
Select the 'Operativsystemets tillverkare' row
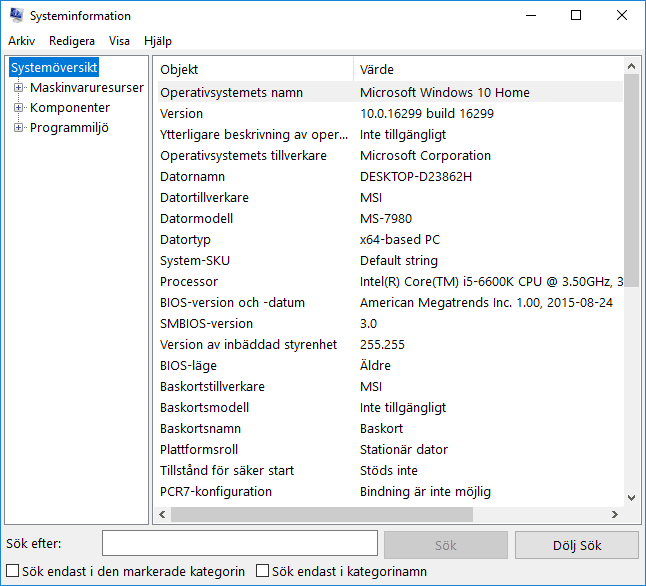390,155
